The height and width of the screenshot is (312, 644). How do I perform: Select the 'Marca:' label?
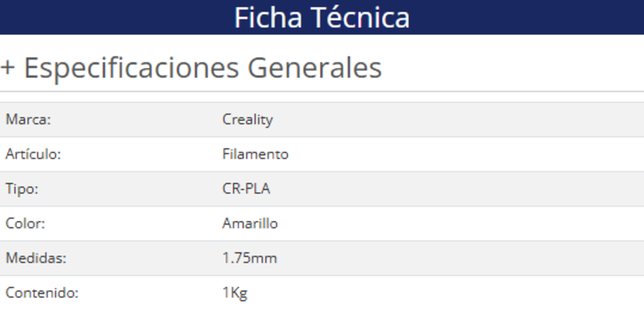(28, 120)
